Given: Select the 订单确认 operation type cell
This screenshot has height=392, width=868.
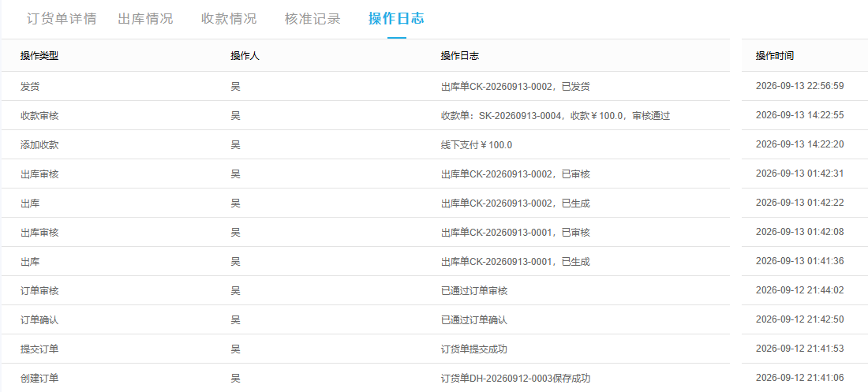Looking at the screenshot, I should 39,320.
